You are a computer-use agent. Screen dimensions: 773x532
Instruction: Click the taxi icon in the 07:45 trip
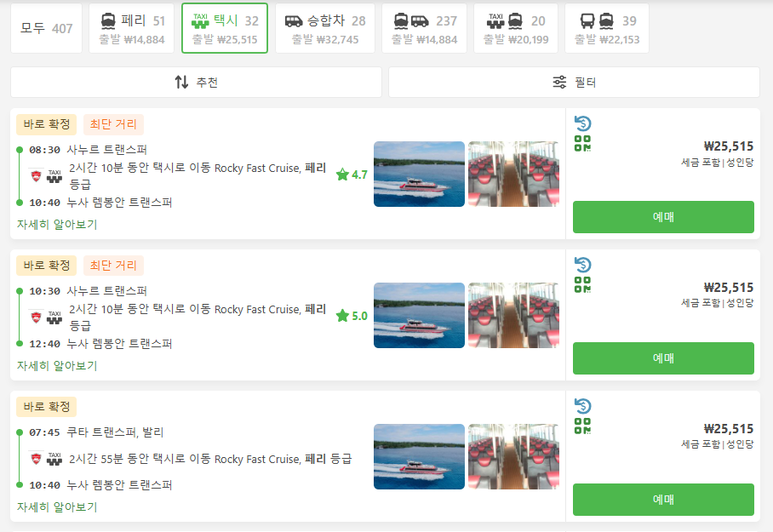(54, 459)
